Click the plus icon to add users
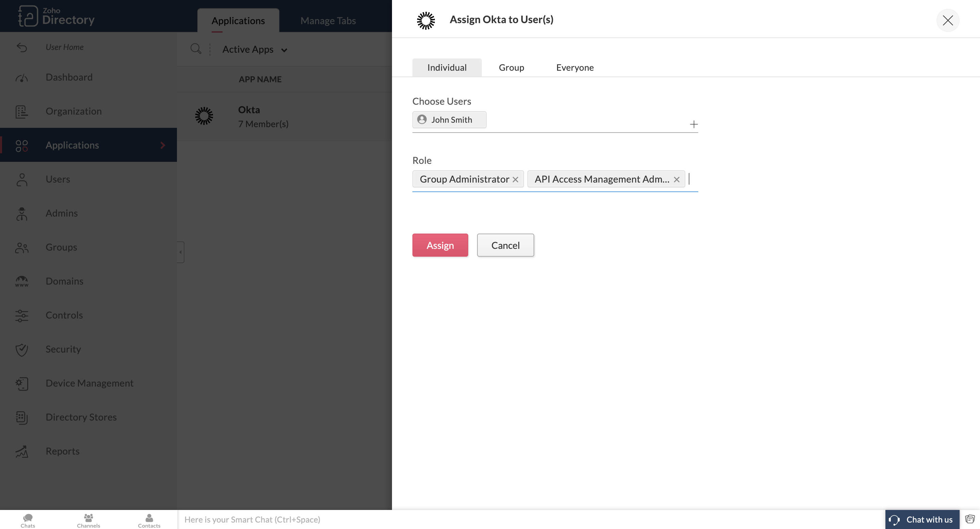Screen dimensions: 980x529 tap(693, 124)
